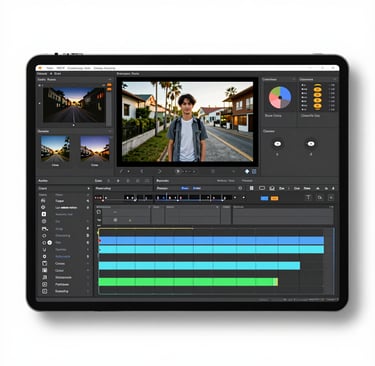This screenshot has height=366, width=375.
Task: Select the pencil edit icon under the preview
Action: coord(121,171)
